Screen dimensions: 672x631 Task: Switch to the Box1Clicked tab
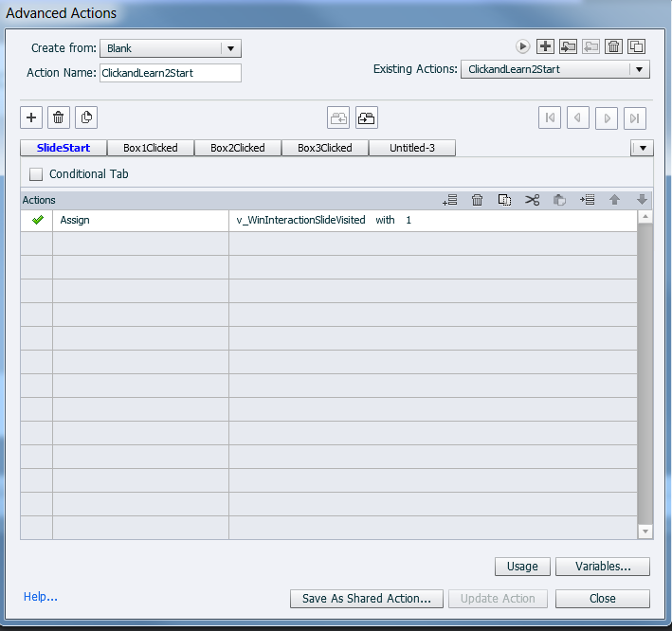151,148
